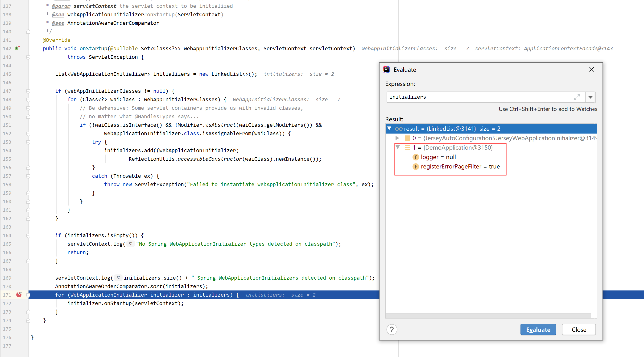This screenshot has width=644, height=357.
Task: Click list element icon of DemoApplication row
Action: point(407,148)
